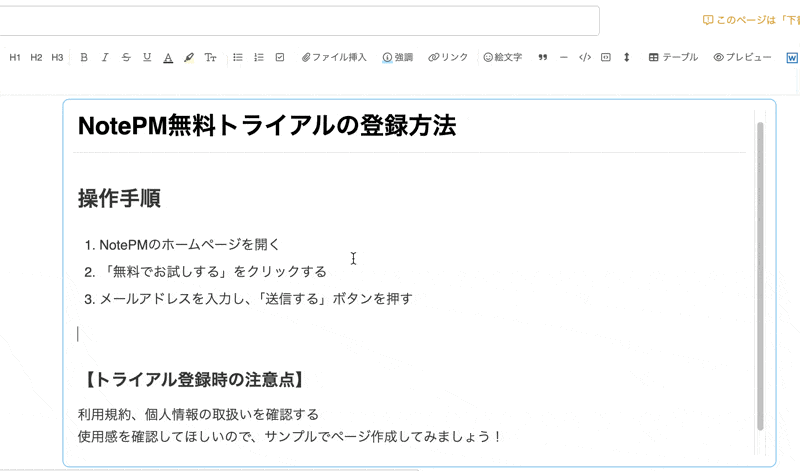Screen dimensions: 800x471
Task: Click list item 「無料でお試しする」をクリックする
Action: 213,271
